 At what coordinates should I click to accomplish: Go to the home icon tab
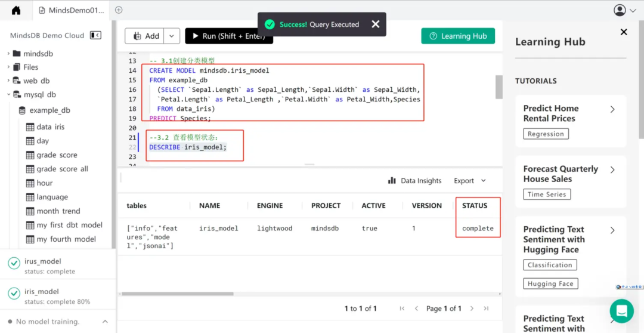click(x=16, y=10)
